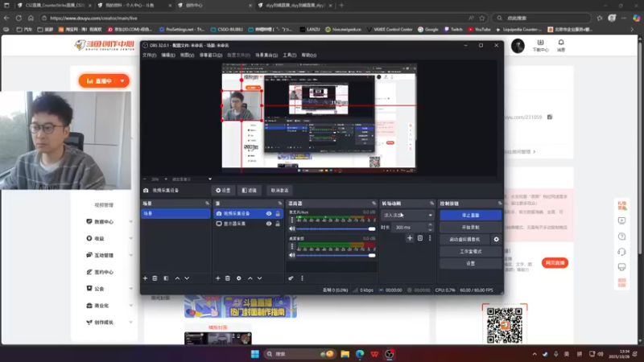Undock the Audio Mixer panel via its header icon
The height and width of the screenshot is (362, 644).
[374, 204]
